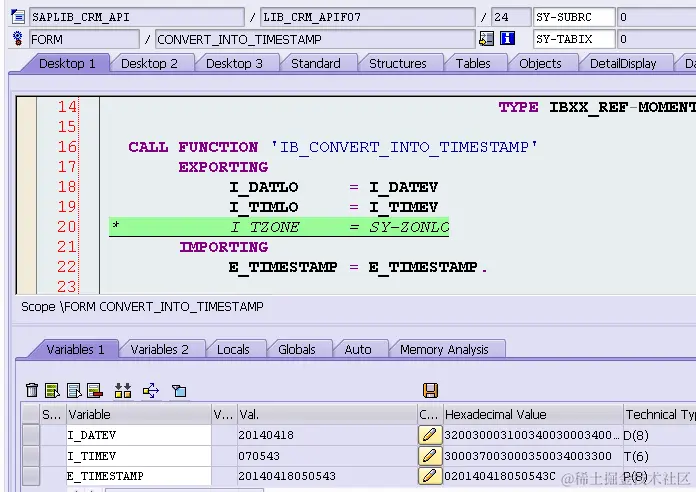Select the Variables 1 tab

coord(75,349)
